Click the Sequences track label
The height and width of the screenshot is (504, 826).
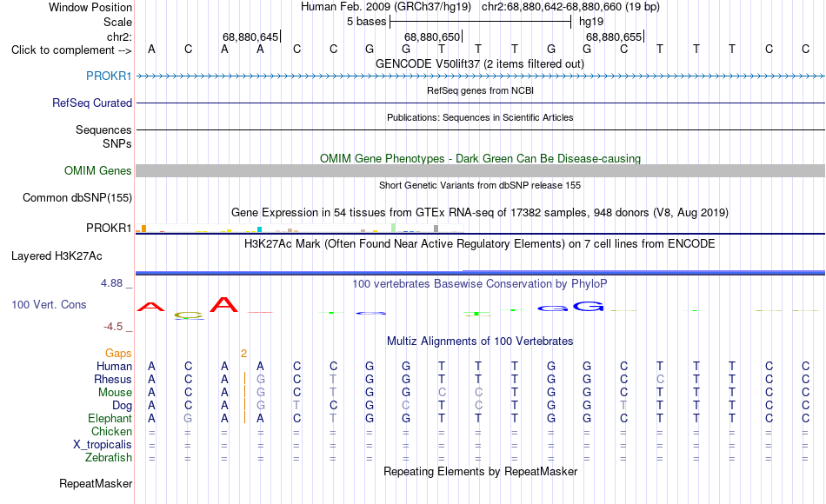tap(103, 129)
